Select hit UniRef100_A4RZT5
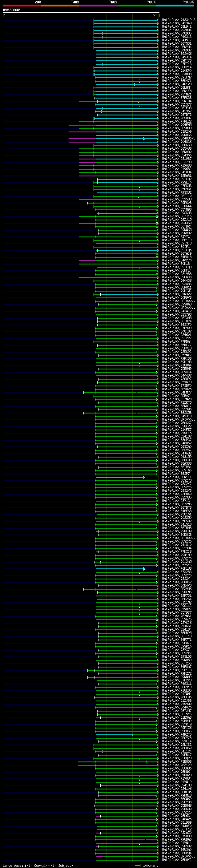197x868 pixels. pos(177,735)
